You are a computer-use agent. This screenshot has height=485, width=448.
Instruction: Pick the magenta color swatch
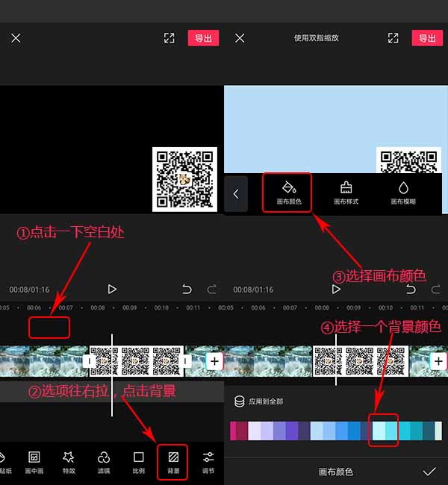pos(234,431)
